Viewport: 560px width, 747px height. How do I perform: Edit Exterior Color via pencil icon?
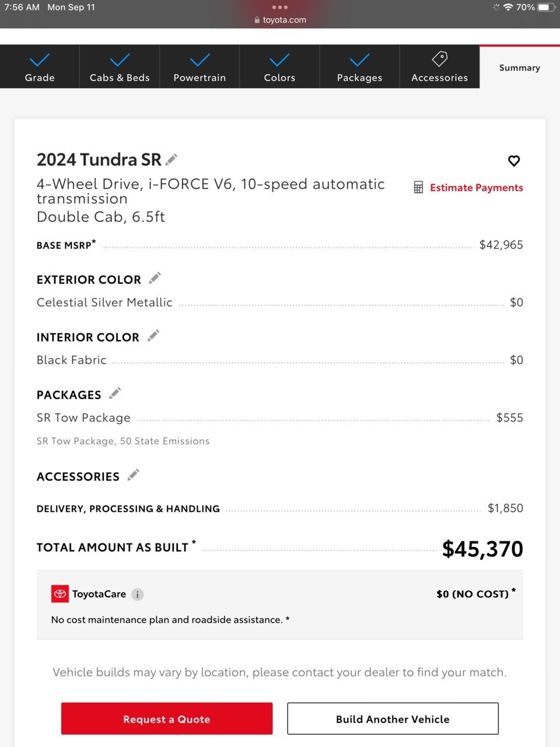155,278
